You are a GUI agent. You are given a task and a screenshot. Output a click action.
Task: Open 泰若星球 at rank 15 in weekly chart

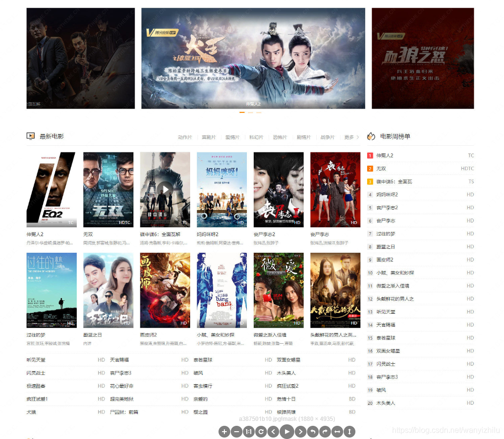tap(386, 338)
